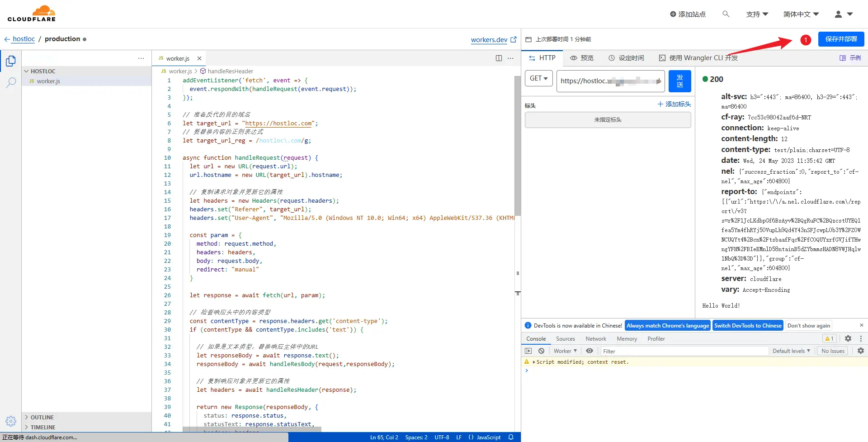This screenshot has height=442, width=868.
Task: Open the GET method dropdown
Action: pyautogui.click(x=538, y=78)
